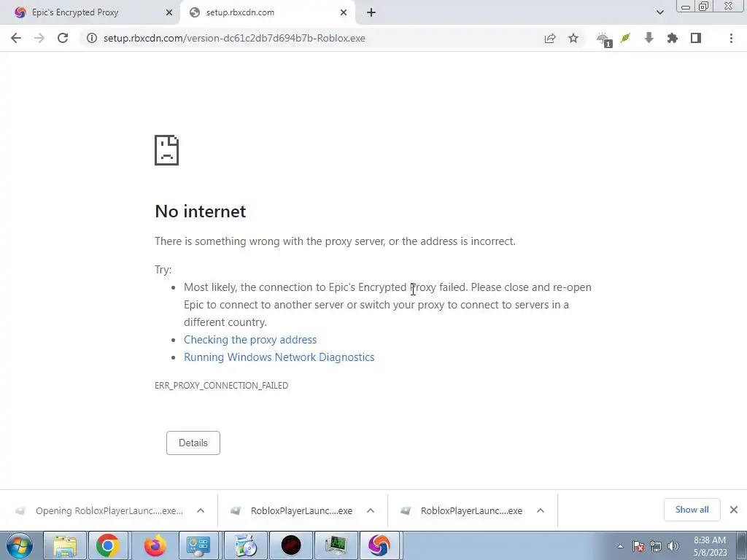Close the Epic's Encrypted Proxy tab
Viewport: 747px width, 560px height.
pyautogui.click(x=169, y=13)
